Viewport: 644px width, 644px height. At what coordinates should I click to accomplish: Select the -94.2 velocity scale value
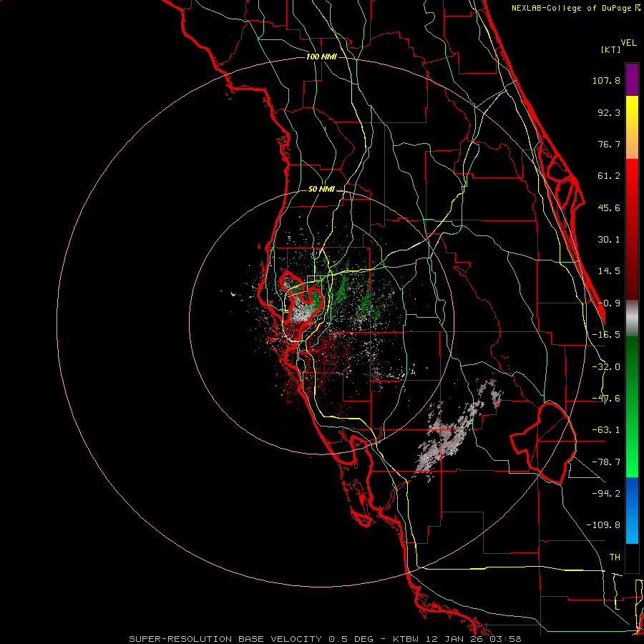pos(606,493)
